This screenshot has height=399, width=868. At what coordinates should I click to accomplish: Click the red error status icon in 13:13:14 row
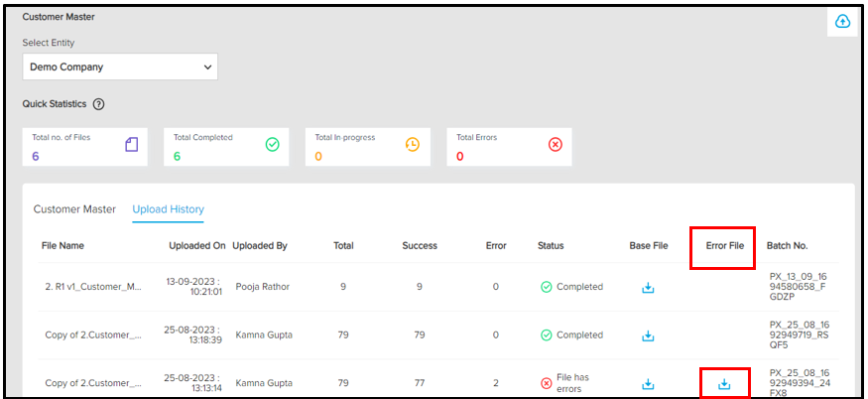[x=547, y=383]
